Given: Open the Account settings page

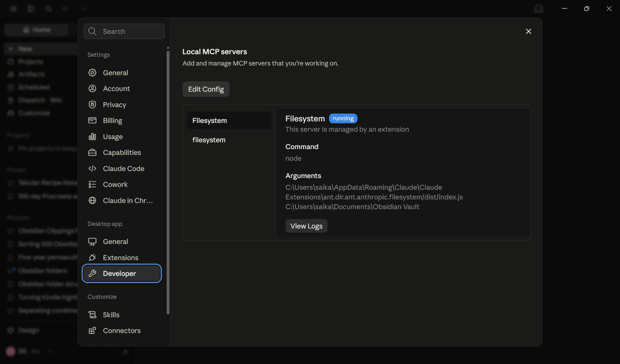Looking at the screenshot, I should click(122, 88).
